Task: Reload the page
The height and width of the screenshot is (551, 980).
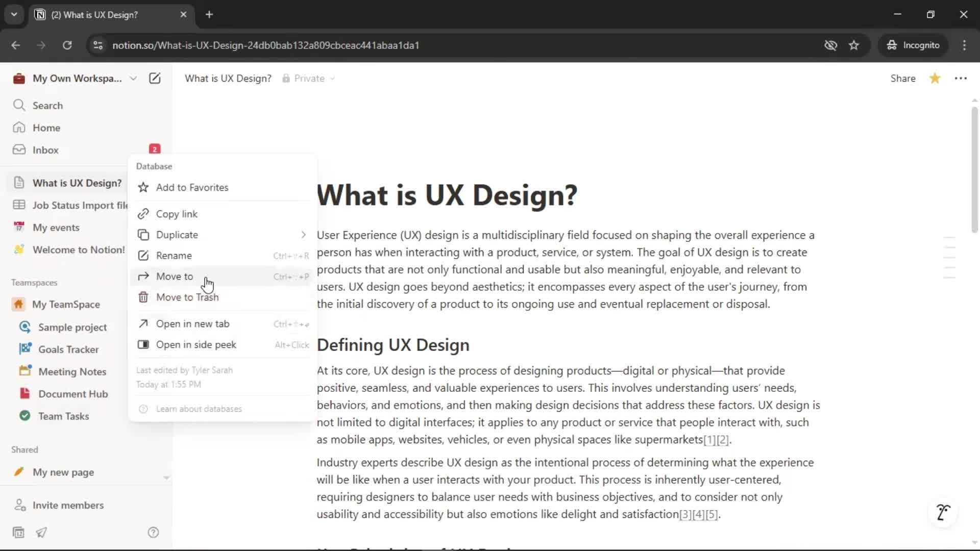Action: [67, 45]
